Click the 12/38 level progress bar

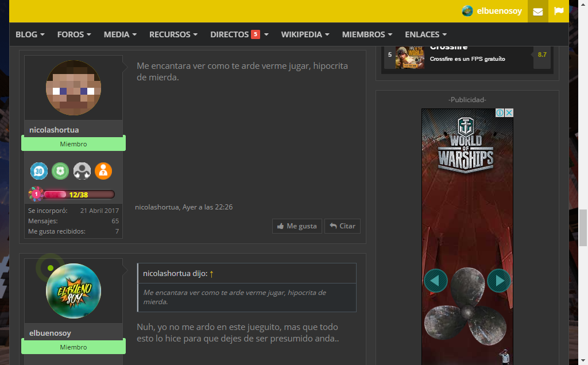pyautogui.click(x=79, y=195)
